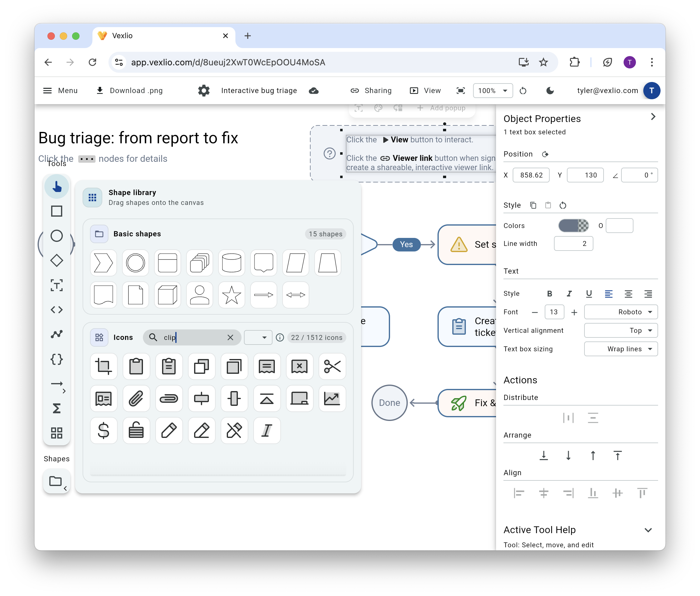The image size is (700, 596).
Task: Open the 100% zoom dropdown
Action: click(493, 91)
